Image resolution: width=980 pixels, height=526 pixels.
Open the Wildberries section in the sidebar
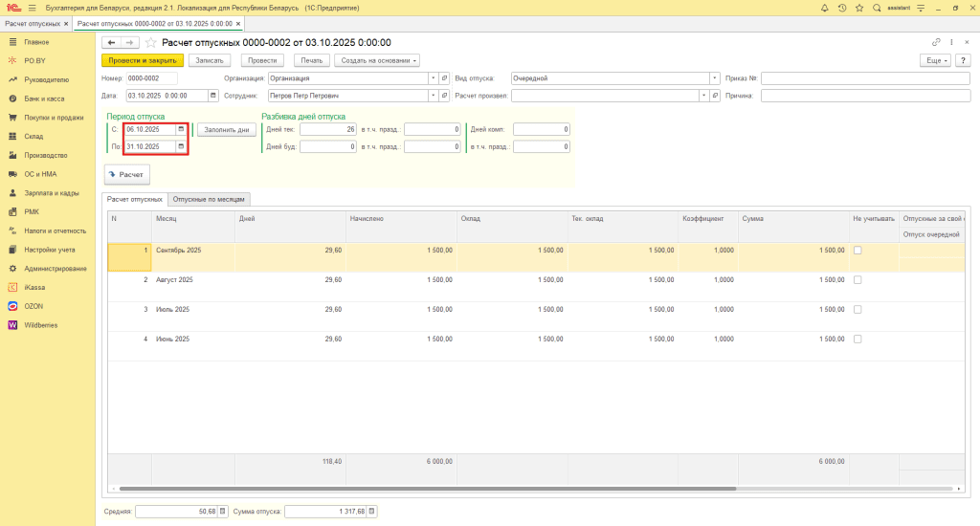tap(40, 325)
